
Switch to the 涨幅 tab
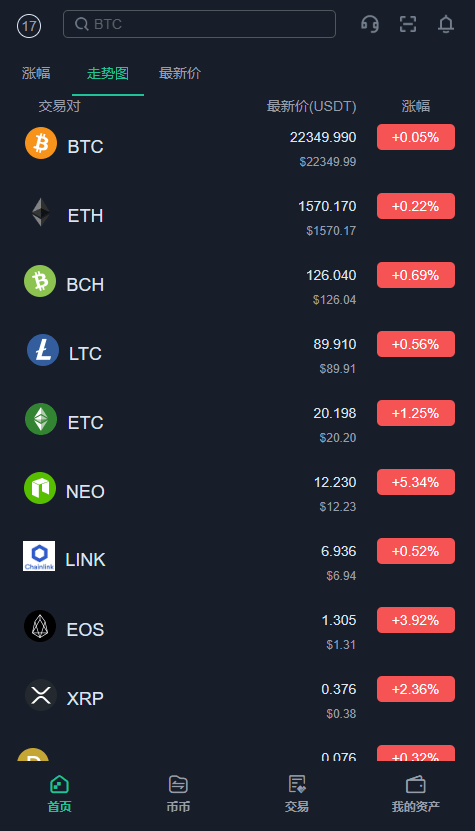(x=36, y=73)
